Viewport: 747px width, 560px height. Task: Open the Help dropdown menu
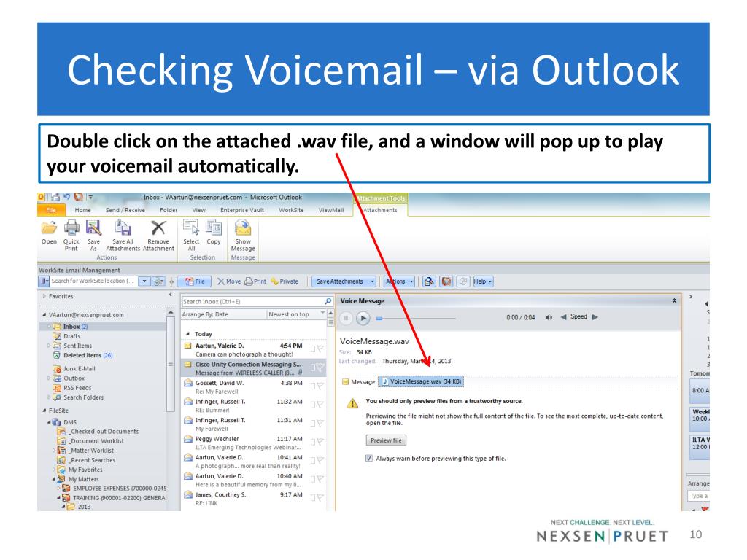click(483, 281)
